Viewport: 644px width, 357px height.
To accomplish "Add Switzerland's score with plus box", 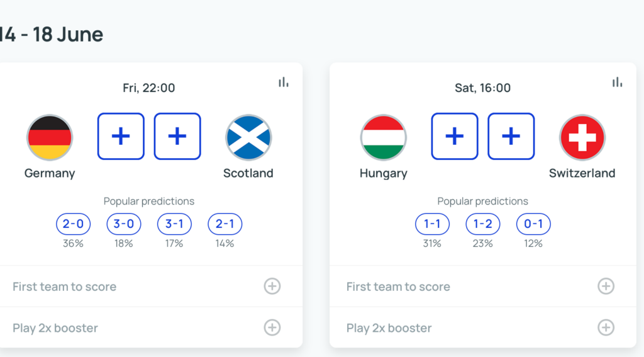I will point(511,136).
